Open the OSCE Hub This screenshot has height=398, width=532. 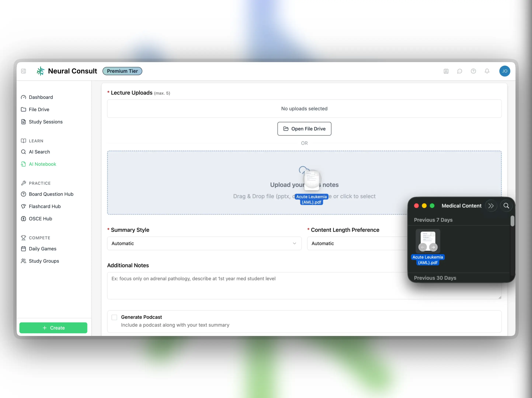pos(40,219)
